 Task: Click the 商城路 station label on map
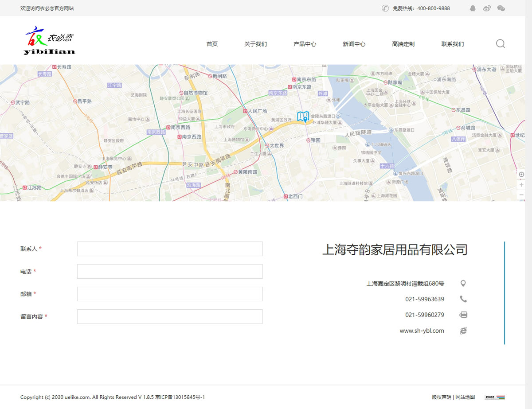pyautogui.click(x=468, y=128)
